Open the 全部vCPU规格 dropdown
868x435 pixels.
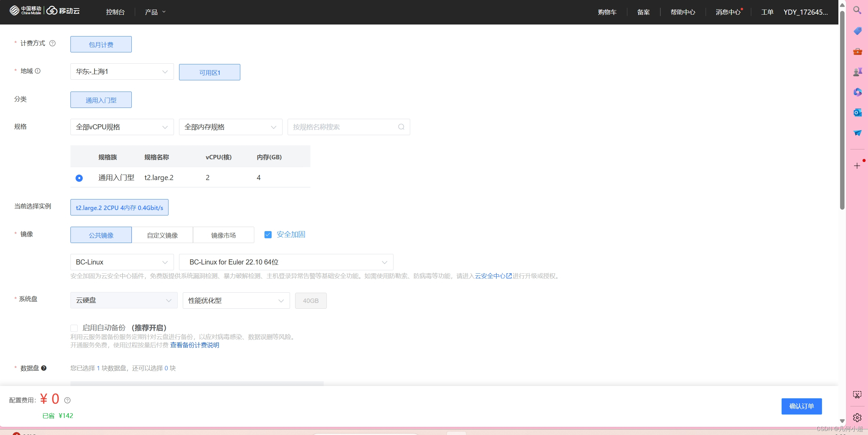coord(122,127)
